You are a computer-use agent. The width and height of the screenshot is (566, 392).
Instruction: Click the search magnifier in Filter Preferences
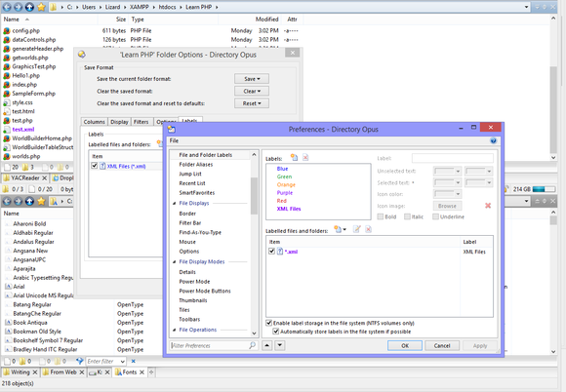click(x=253, y=345)
